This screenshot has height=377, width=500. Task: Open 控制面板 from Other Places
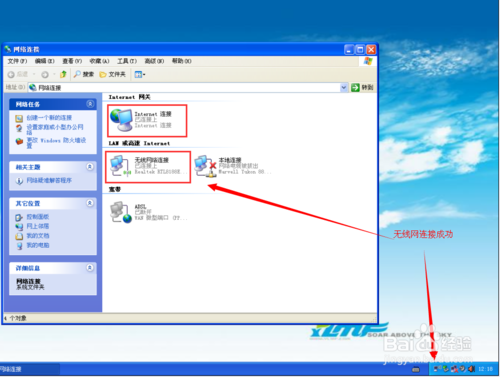(x=38, y=217)
